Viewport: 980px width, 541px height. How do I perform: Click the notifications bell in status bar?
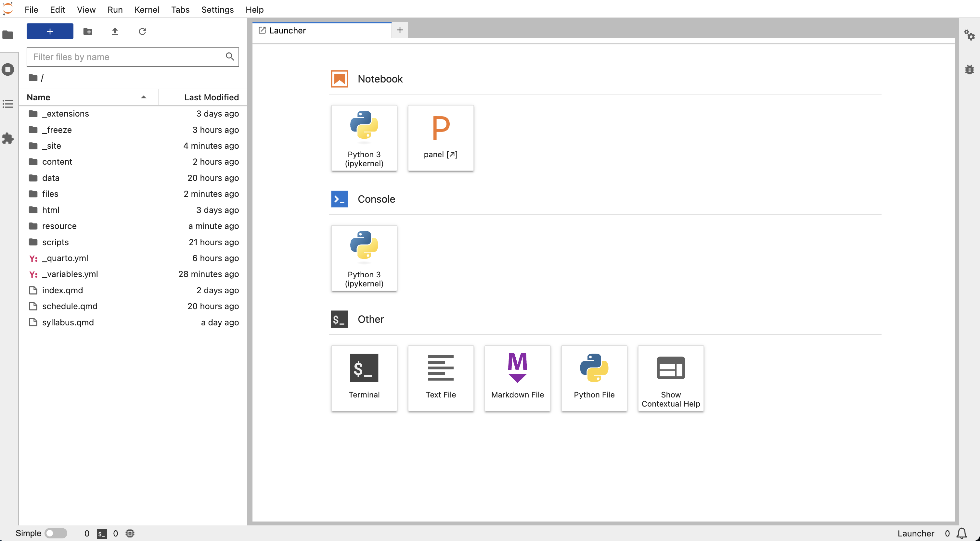961,533
